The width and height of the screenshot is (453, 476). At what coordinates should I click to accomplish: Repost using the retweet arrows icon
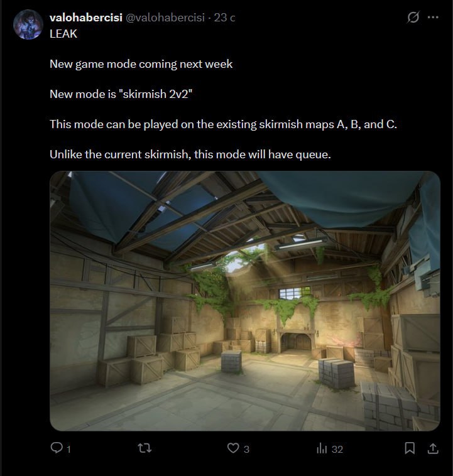pos(145,448)
